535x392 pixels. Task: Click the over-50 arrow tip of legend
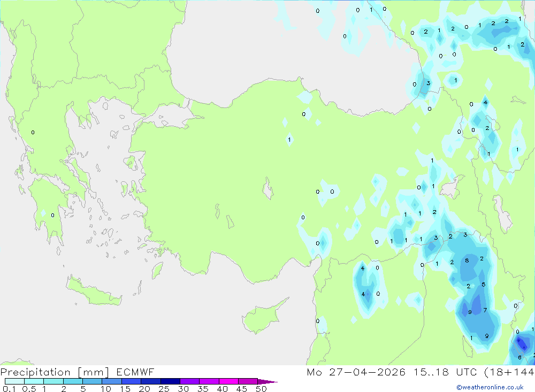[267, 381]
